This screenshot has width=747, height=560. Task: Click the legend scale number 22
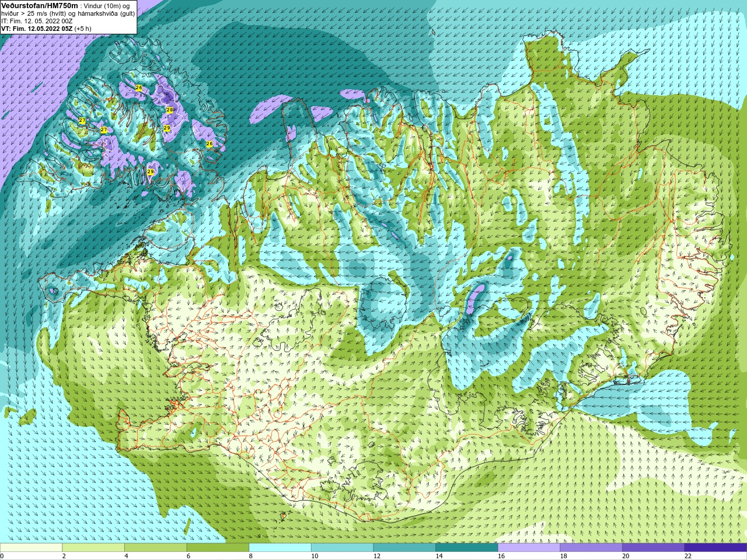click(x=688, y=556)
